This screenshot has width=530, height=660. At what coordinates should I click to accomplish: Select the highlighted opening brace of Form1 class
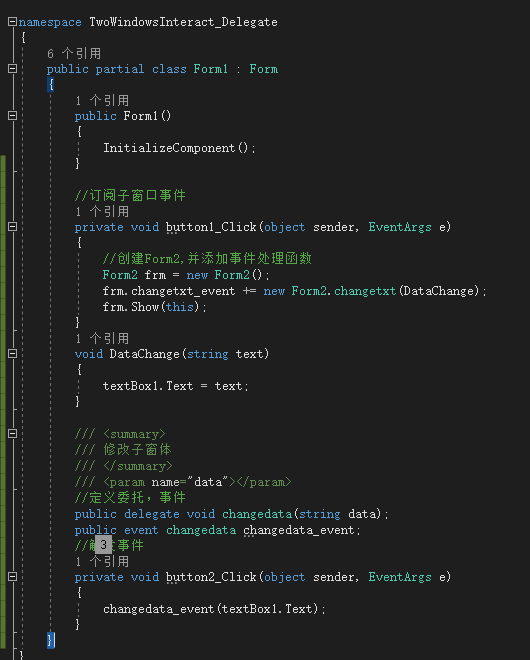[51, 85]
